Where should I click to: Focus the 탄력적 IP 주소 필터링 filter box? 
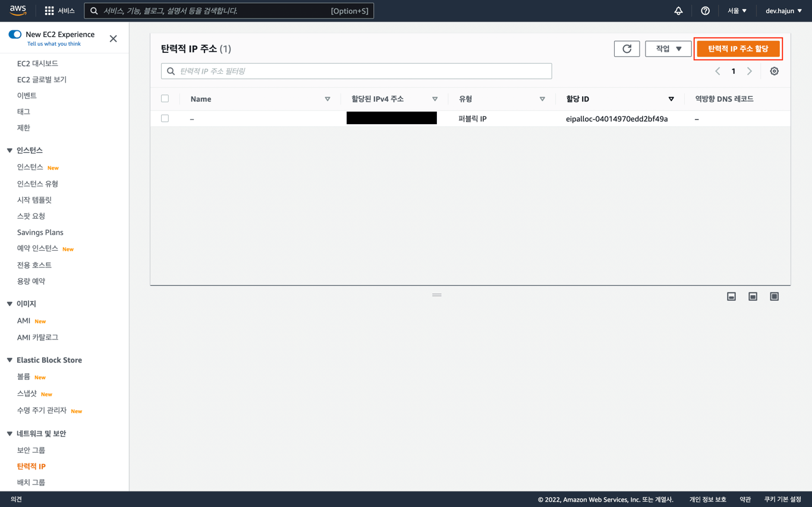coord(356,71)
